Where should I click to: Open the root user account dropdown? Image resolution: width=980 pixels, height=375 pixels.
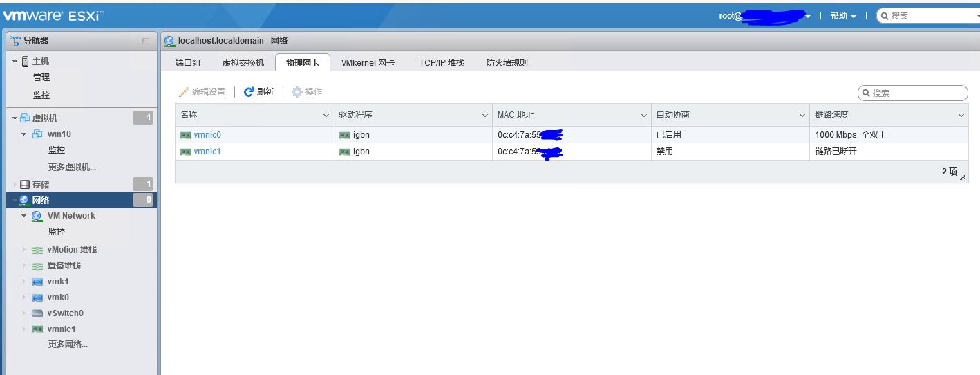pos(766,15)
